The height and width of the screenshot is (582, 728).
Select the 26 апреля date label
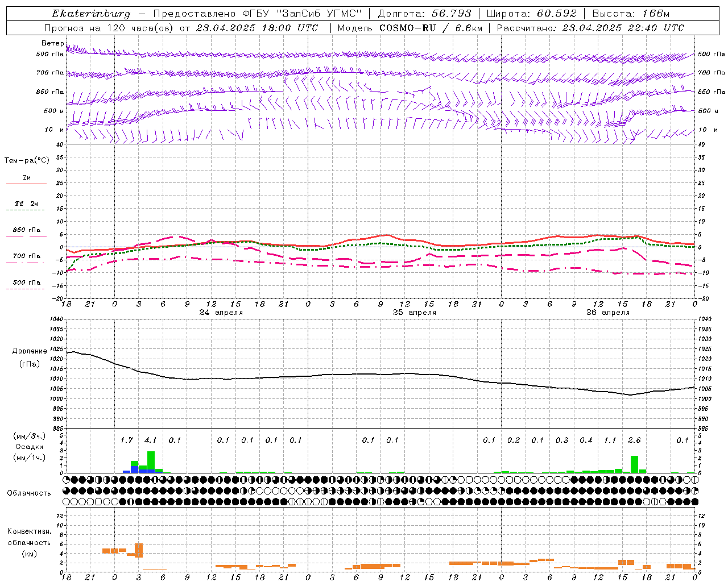pyautogui.click(x=608, y=313)
